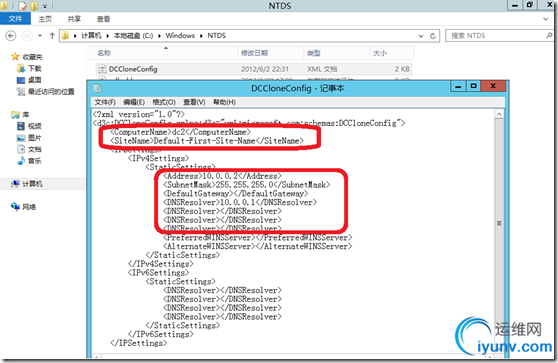
Task: Select 计算机 in the navigation pane
Action: click(x=32, y=184)
